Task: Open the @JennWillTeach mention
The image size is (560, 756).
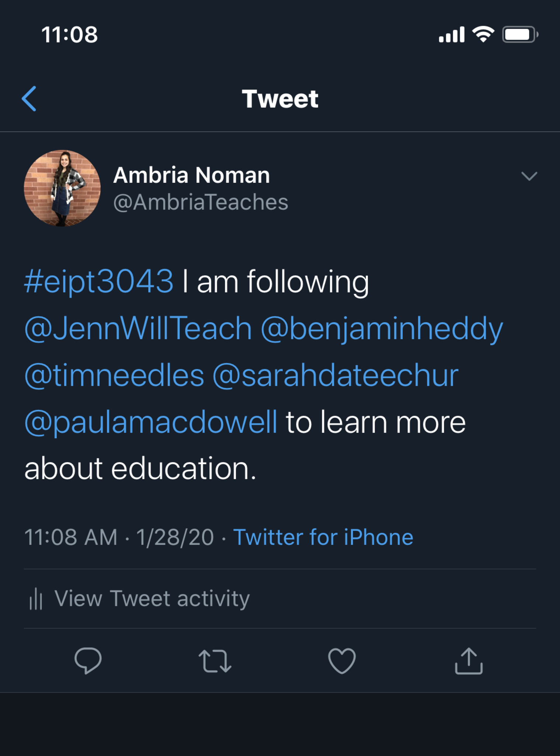Action: pyautogui.click(x=138, y=328)
